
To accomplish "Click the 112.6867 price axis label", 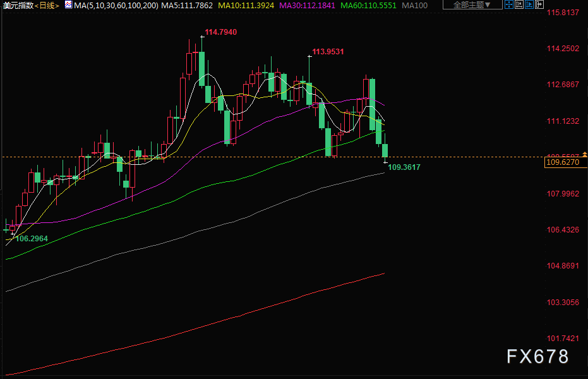I will point(563,85).
